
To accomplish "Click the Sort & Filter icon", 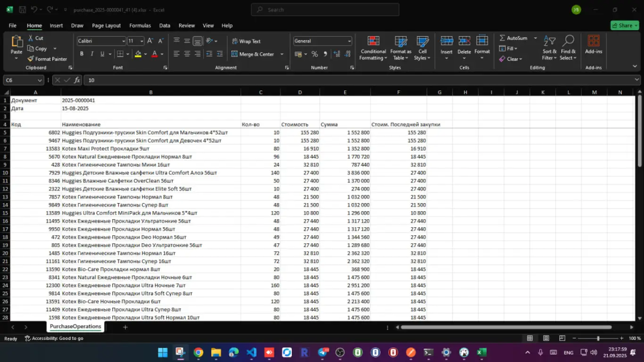I will pyautogui.click(x=549, y=48).
